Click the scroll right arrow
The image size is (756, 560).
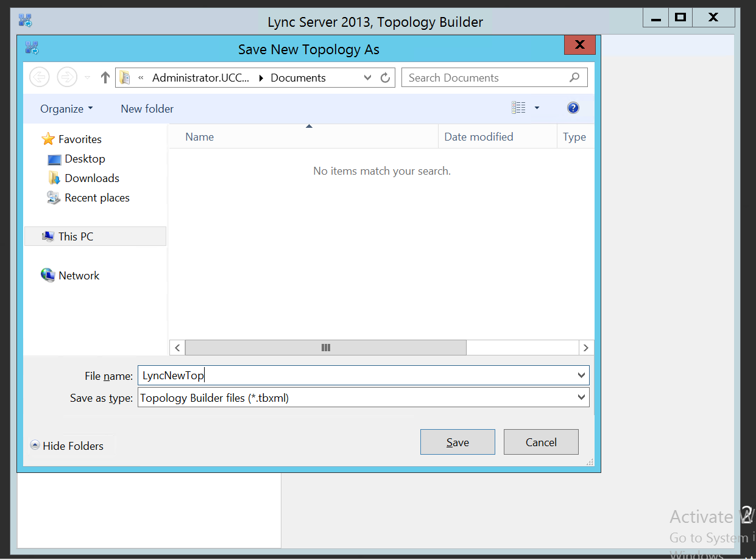coord(585,348)
